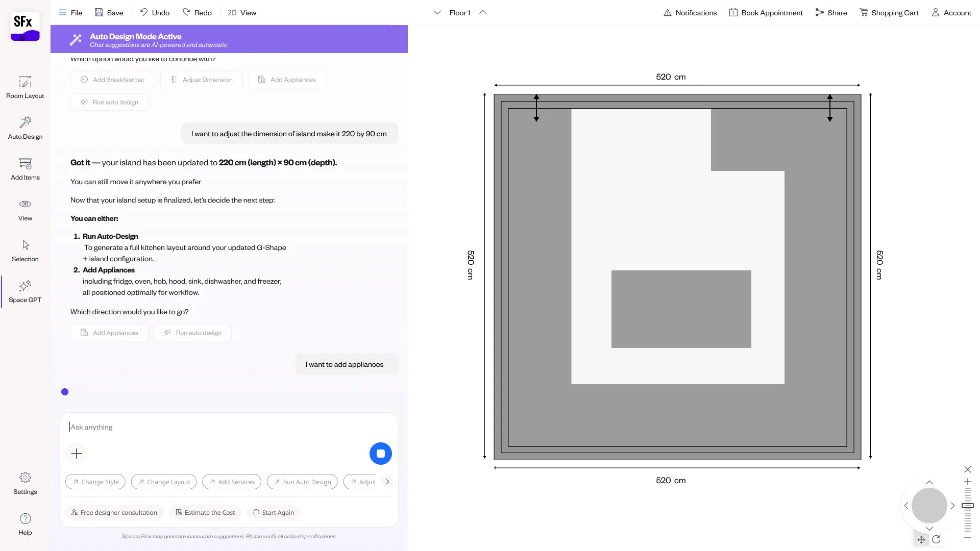The height and width of the screenshot is (551, 980).
Task: Pan view right with the right chevron
Action: (x=952, y=506)
